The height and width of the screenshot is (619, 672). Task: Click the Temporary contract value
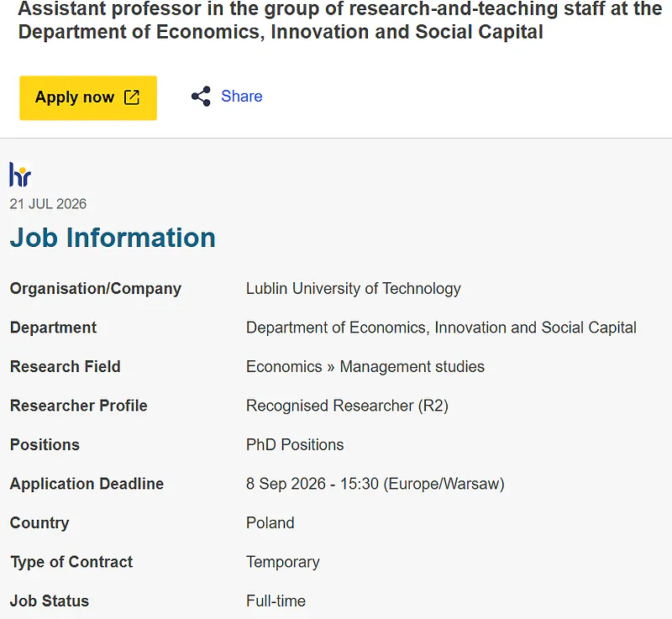pos(283,562)
